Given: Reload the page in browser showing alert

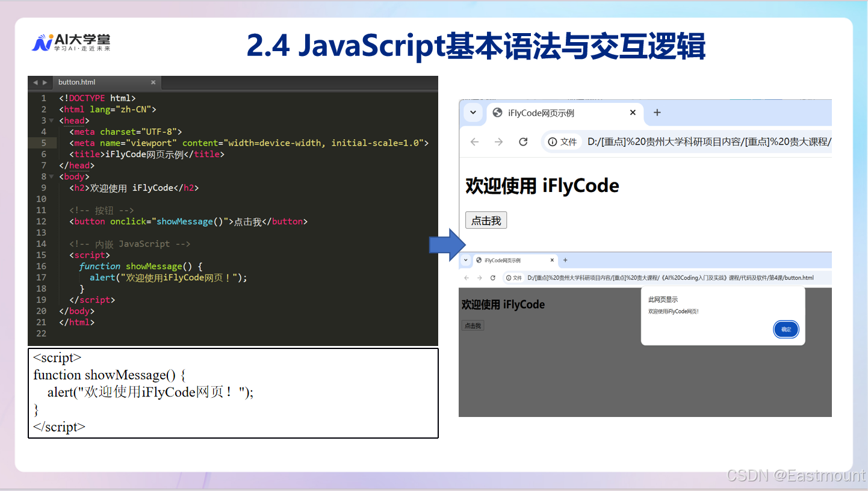Looking at the screenshot, I should 493,278.
